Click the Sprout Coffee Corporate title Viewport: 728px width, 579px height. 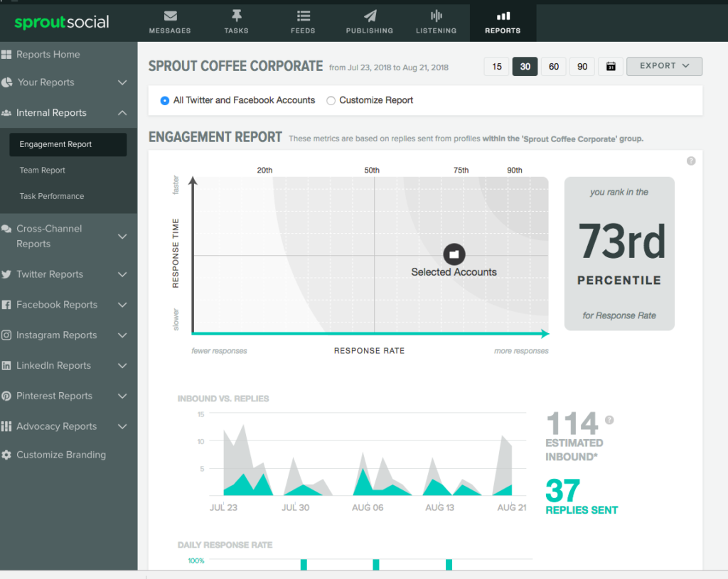click(235, 66)
